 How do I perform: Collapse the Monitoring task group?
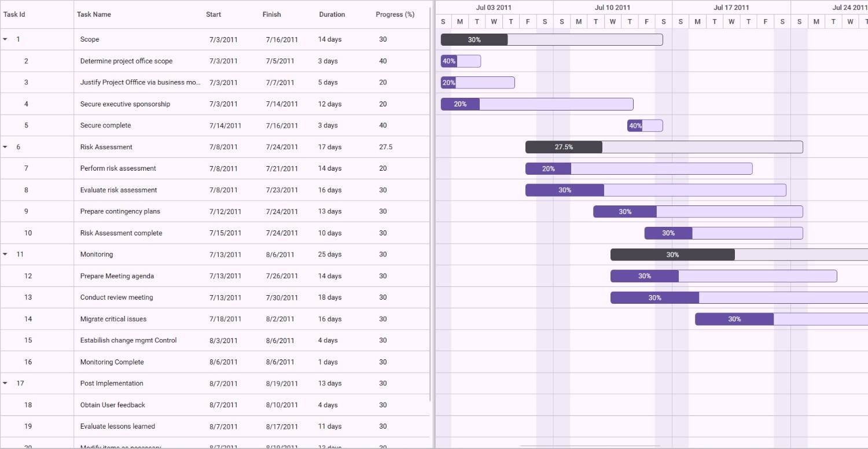[5, 254]
